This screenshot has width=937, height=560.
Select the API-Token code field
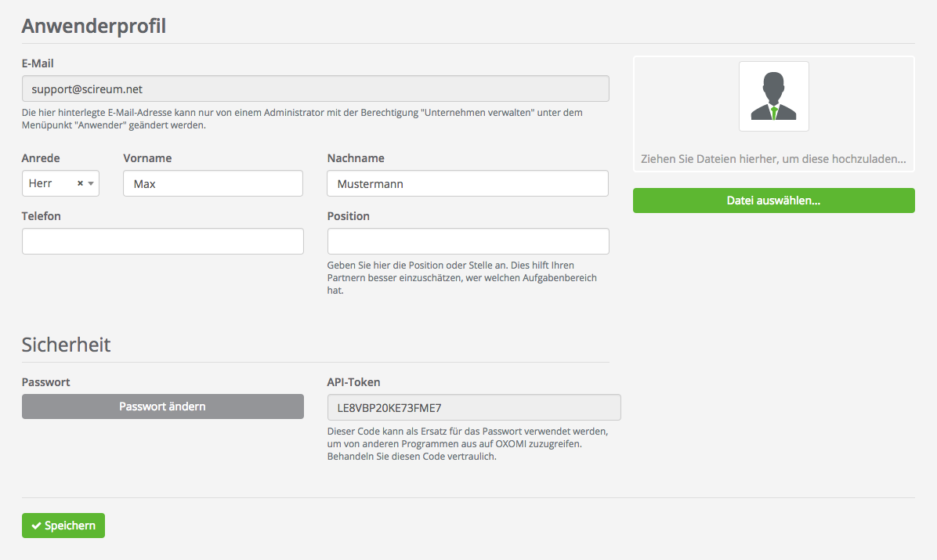coord(473,407)
